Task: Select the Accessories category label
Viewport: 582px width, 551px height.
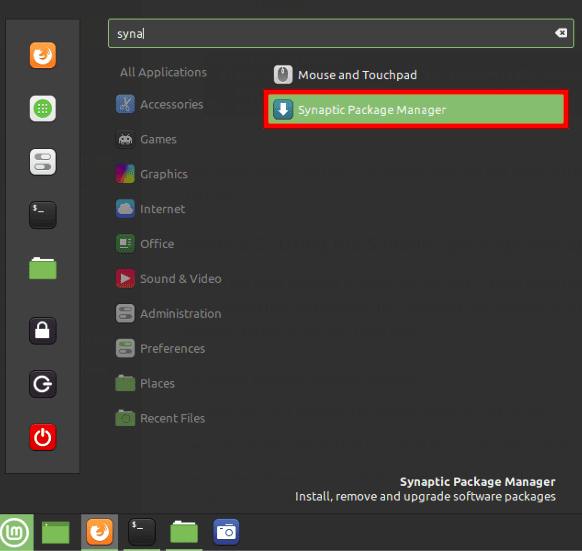Action: (171, 104)
